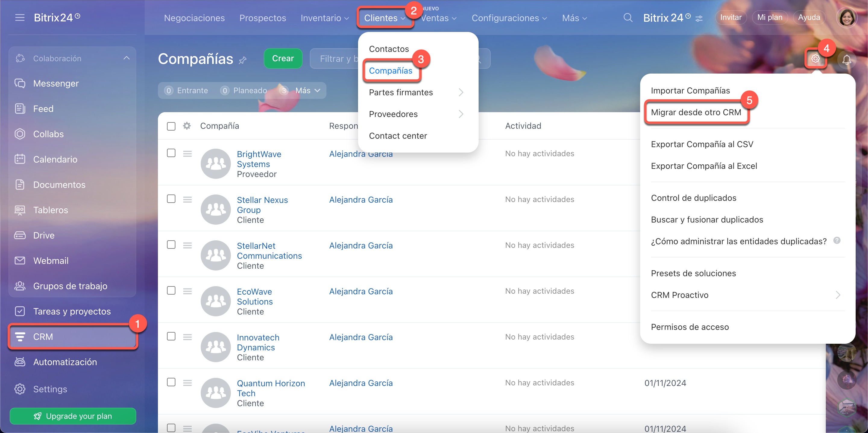
Task: Pin the Compañías page with pin icon
Action: tap(243, 60)
